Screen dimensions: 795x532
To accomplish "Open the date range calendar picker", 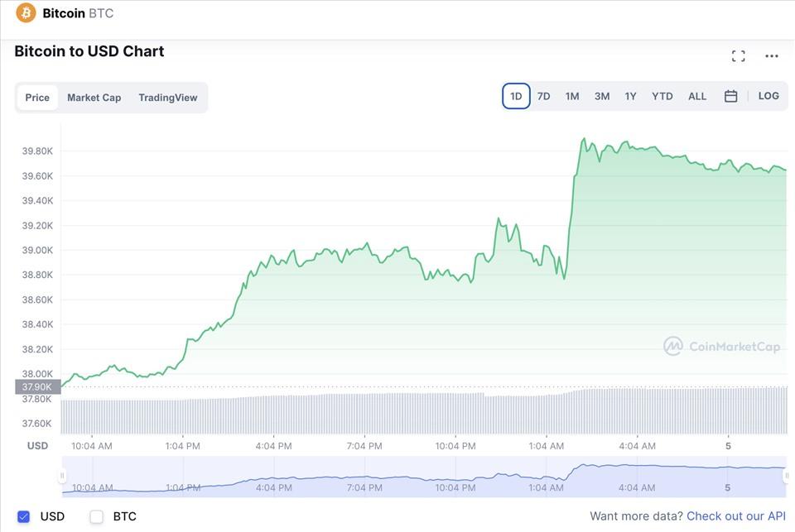I will point(730,95).
